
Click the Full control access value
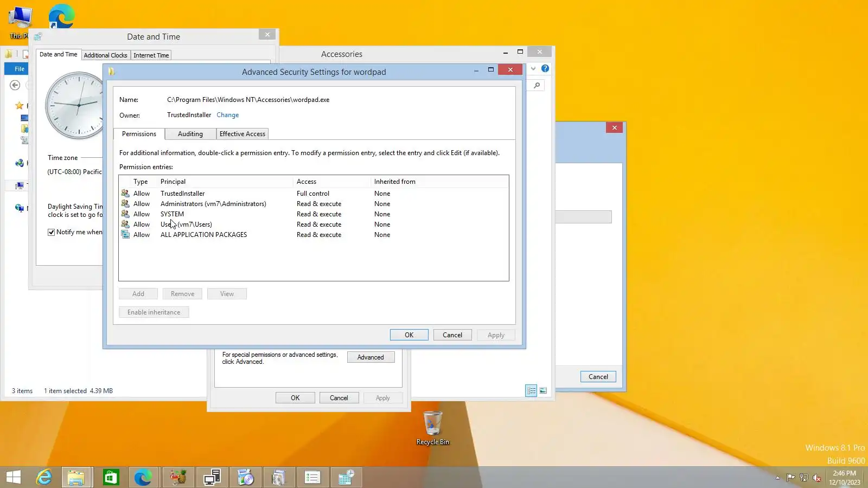tap(313, 194)
